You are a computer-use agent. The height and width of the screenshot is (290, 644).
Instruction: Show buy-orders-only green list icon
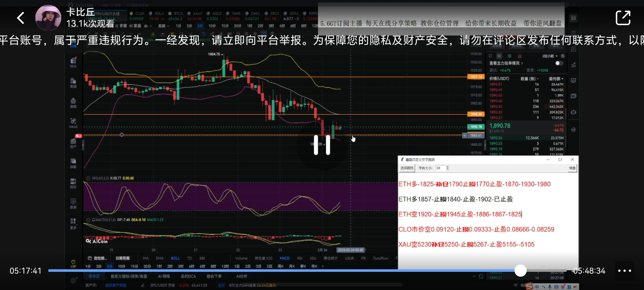tap(509, 56)
